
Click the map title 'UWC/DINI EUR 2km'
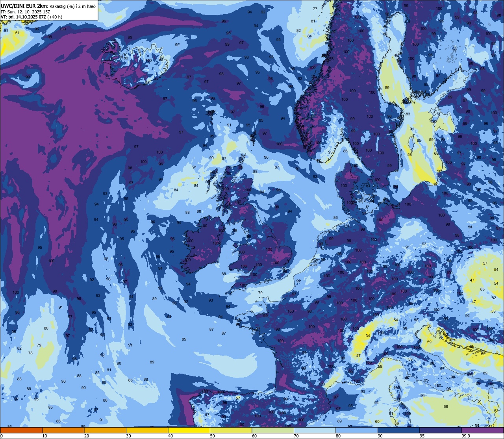[24, 6]
